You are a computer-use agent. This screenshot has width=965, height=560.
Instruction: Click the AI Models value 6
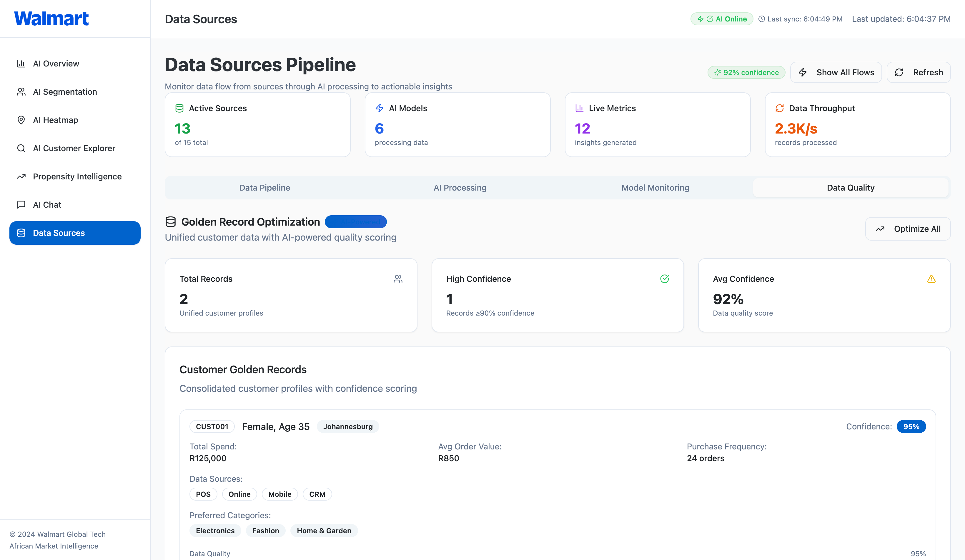coord(379,129)
